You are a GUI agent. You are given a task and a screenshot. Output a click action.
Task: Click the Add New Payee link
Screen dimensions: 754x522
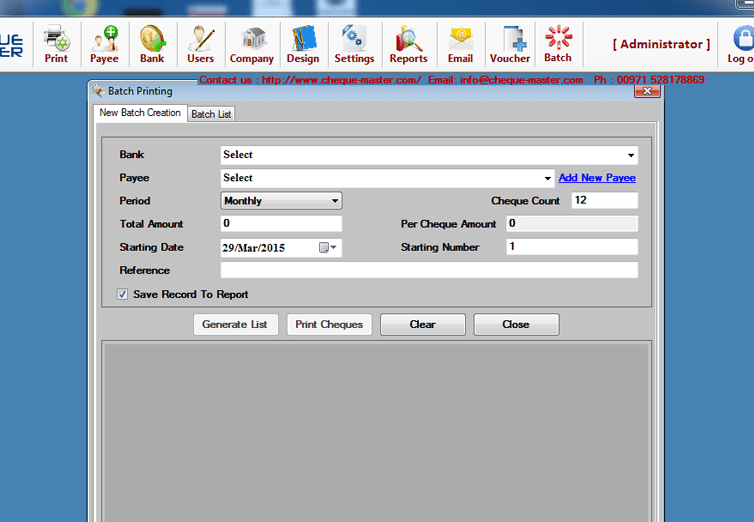click(597, 178)
